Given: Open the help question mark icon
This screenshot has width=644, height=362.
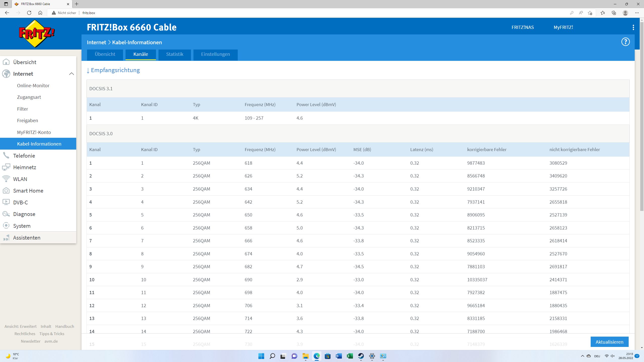Looking at the screenshot, I should pos(625,42).
